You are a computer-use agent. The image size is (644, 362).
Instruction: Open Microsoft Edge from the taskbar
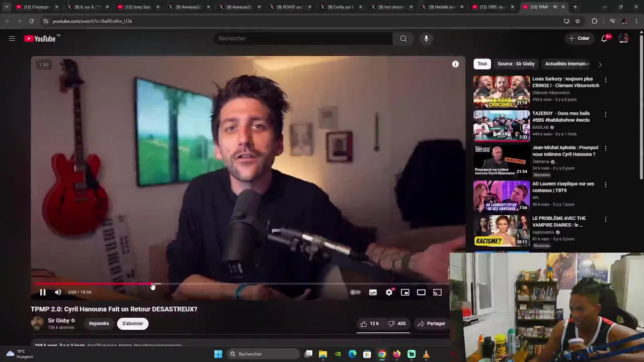point(353,354)
